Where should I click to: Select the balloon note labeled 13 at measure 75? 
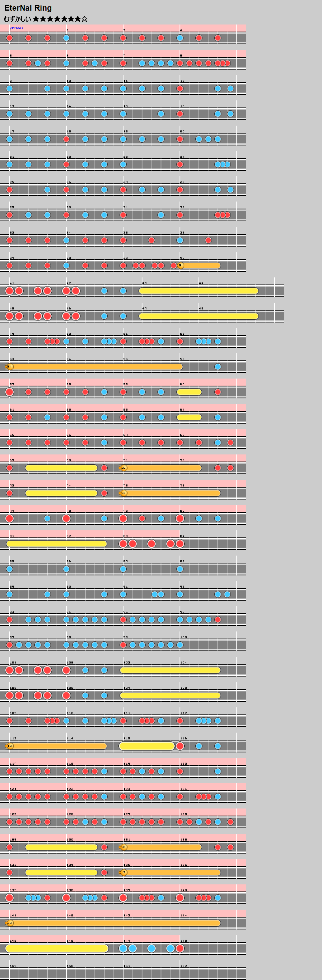pos(124,493)
